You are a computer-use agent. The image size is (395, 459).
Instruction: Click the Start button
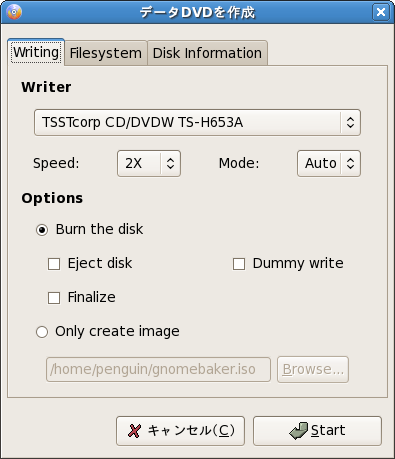point(317,431)
